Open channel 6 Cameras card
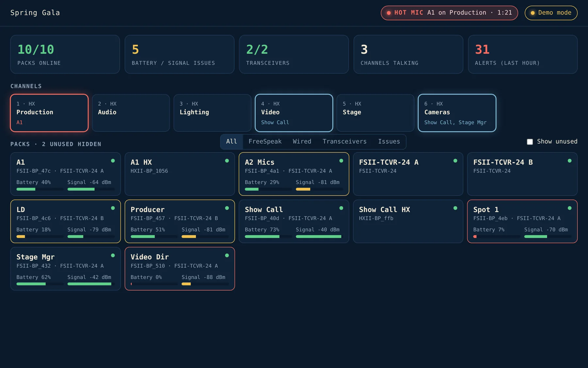This screenshot has width=588, height=368. 457,113
